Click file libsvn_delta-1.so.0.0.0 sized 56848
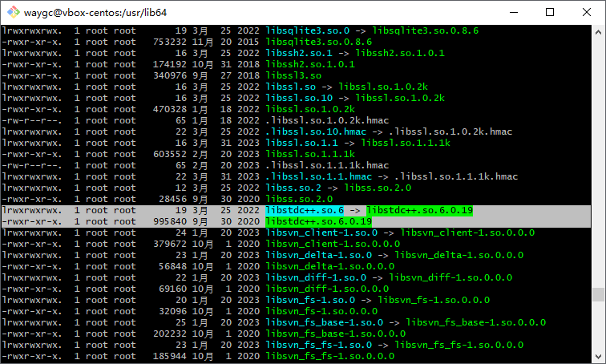 click(x=330, y=266)
